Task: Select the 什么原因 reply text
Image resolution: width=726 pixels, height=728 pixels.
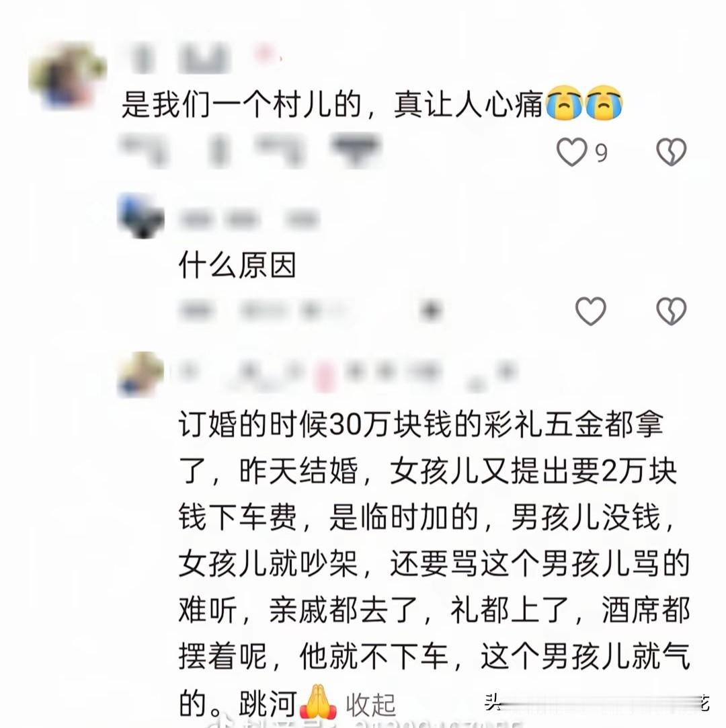Action: click(237, 265)
